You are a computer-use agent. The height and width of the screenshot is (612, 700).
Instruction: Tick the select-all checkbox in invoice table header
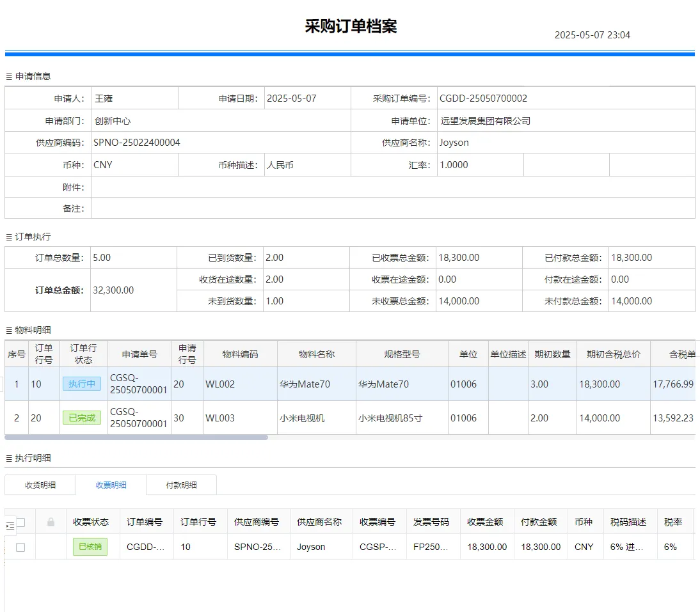click(x=20, y=522)
